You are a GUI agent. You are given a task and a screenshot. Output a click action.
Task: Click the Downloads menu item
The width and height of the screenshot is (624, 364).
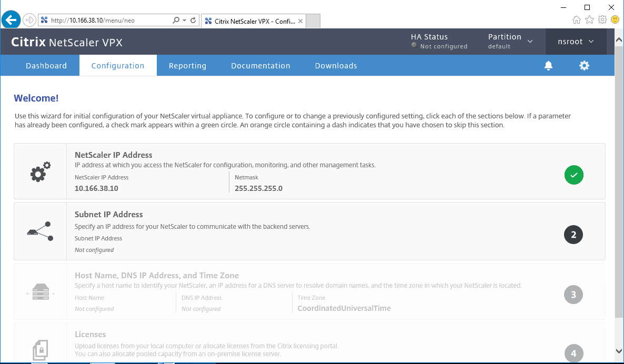coord(336,65)
